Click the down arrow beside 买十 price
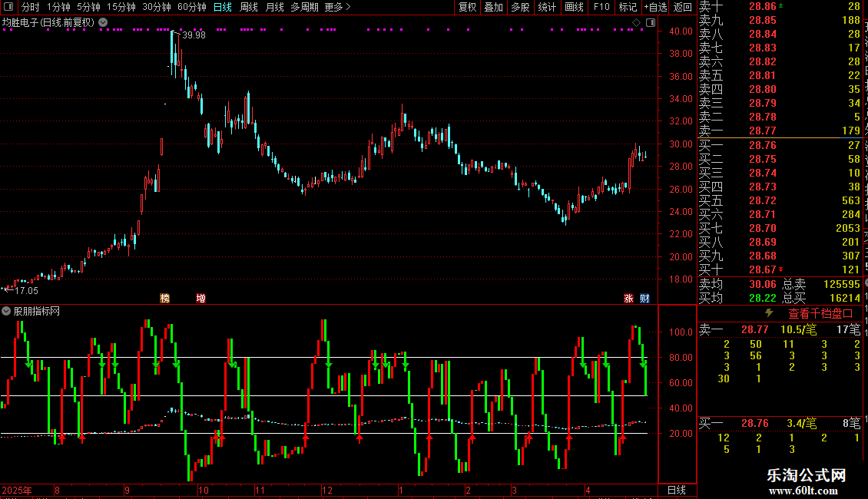Screen dimensions: 868x499 click(x=781, y=269)
